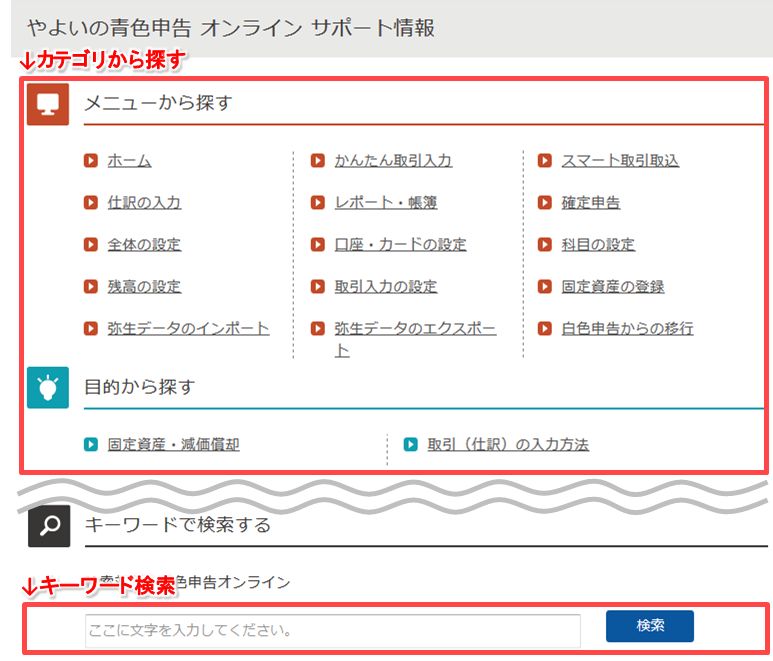The height and width of the screenshot is (661, 773).
Task: Click the arrow icon beside 白色申告からの移行
Action: pos(545,328)
